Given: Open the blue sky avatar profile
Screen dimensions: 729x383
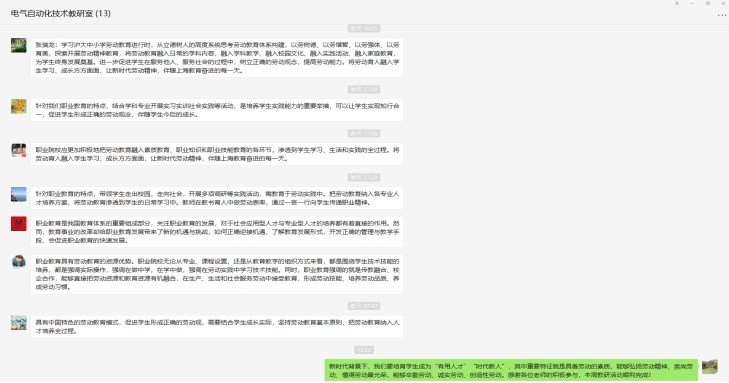Looking at the screenshot, I should (x=19, y=194).
